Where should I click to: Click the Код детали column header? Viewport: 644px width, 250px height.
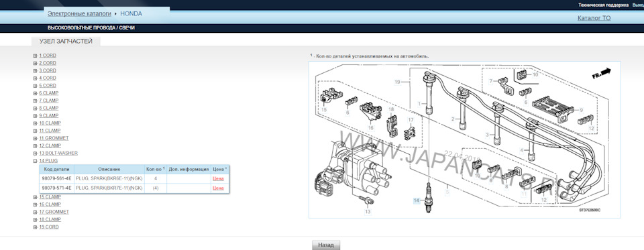click(56, 169)
